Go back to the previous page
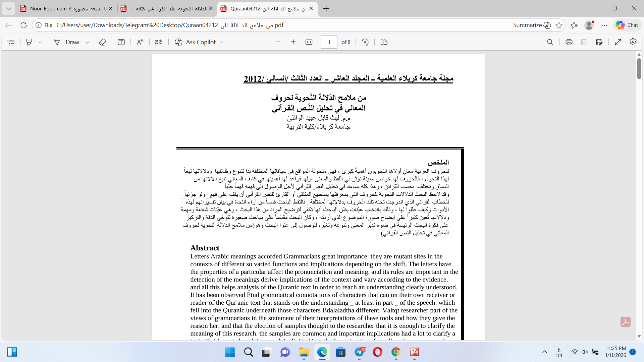Viewport: 644px width, 362px height. click(x=9, y=25)
